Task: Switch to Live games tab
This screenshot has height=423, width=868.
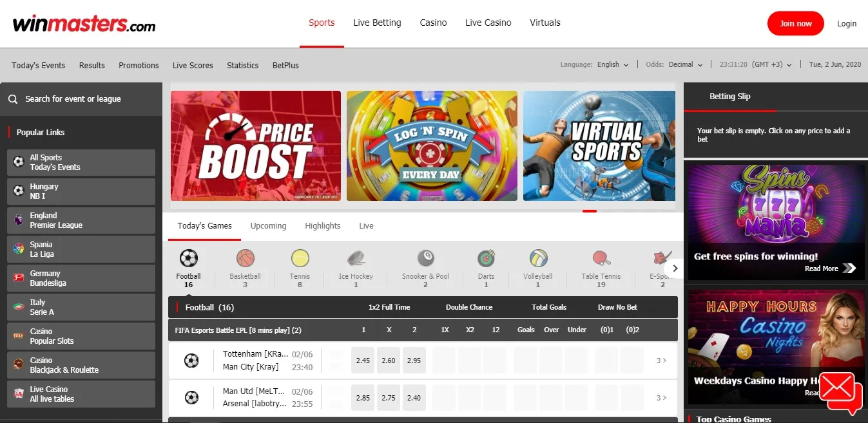Action: click(x=366, y=226)
